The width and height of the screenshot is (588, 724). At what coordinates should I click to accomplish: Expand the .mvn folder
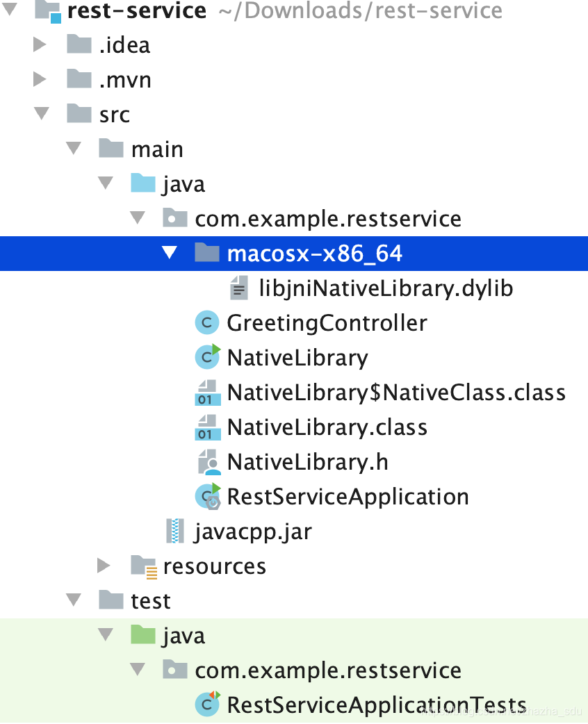point(40,79)
